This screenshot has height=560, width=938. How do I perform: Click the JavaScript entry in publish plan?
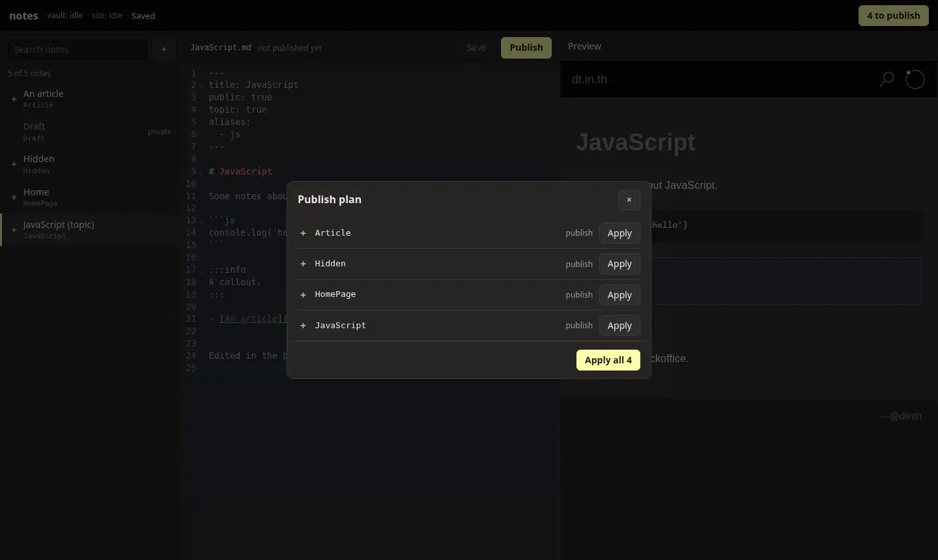coord(340,325)
